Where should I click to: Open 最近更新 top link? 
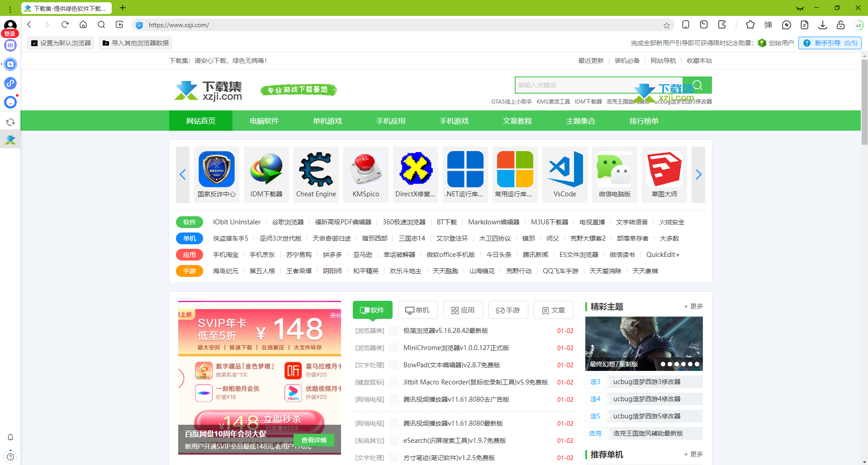click(591, 61)
